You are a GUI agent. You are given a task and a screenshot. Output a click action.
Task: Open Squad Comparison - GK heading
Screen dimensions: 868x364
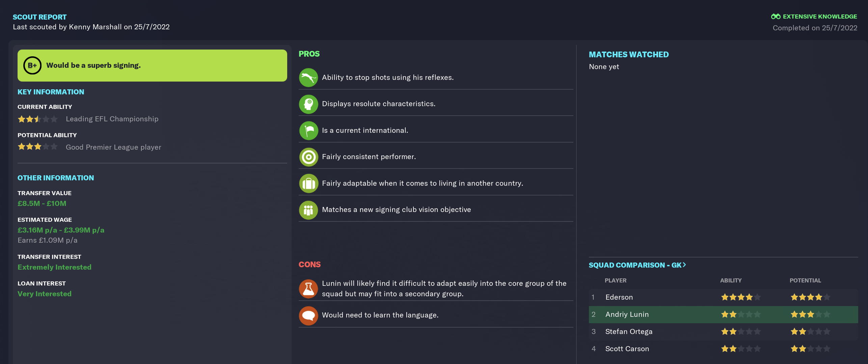637,265
